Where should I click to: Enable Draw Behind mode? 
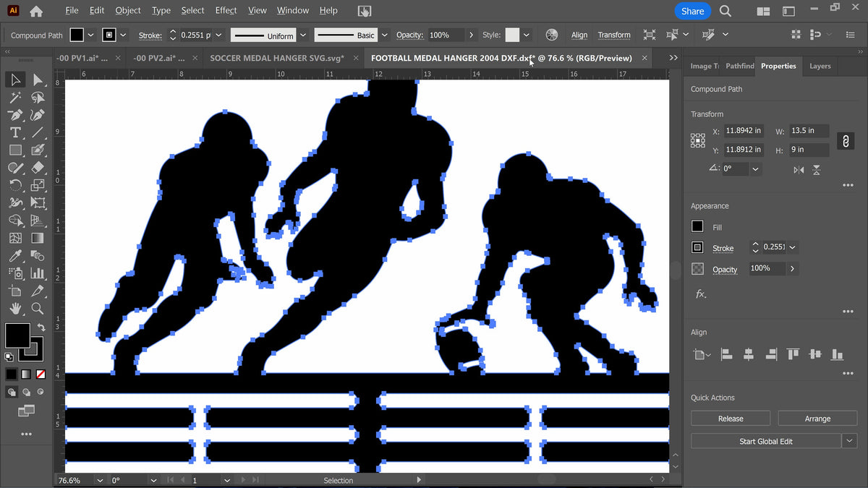point(26,392)
